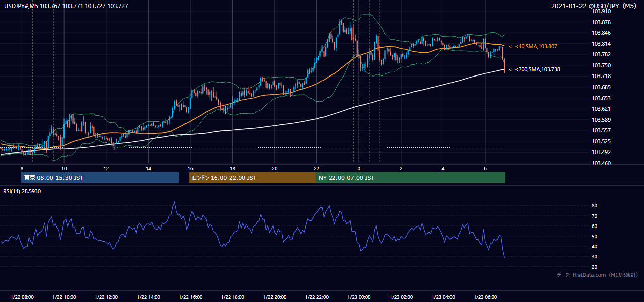Viewport: 644px width, 302px height.
Task: Click bottom time label 1/23 04:00
Action: coord(443,297)
